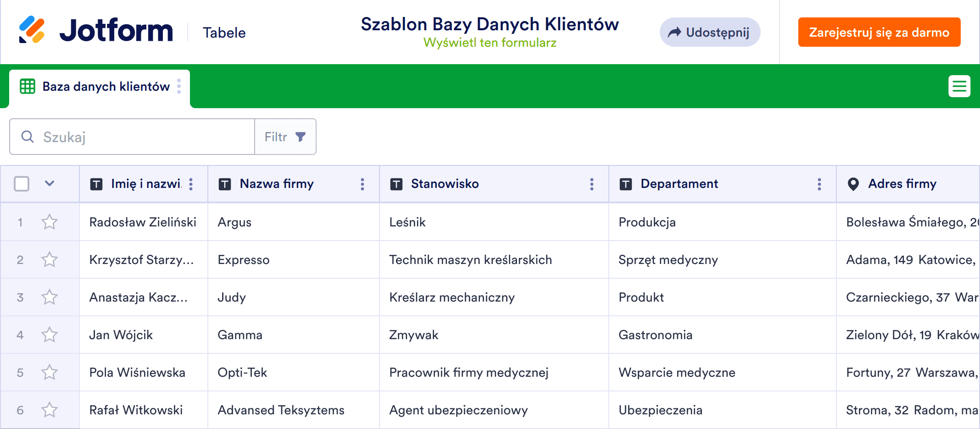The width and height of the screenshot is (980, 429).
Task: Click the Udostępnij share button
Action: coord(710,32)
